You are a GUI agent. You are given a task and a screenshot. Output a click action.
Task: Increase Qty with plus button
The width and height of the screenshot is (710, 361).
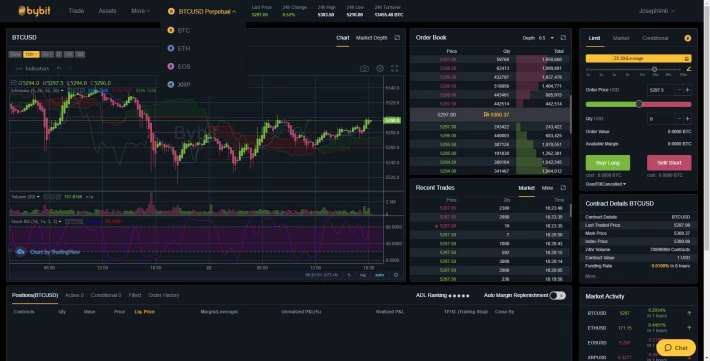click(x=687, y=119)
